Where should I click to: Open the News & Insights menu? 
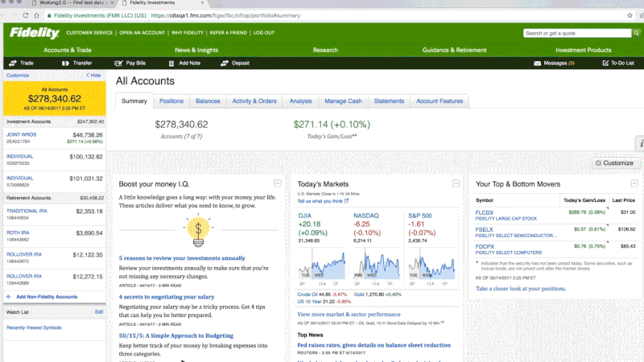pyautogui.click(x=196, y=50)
